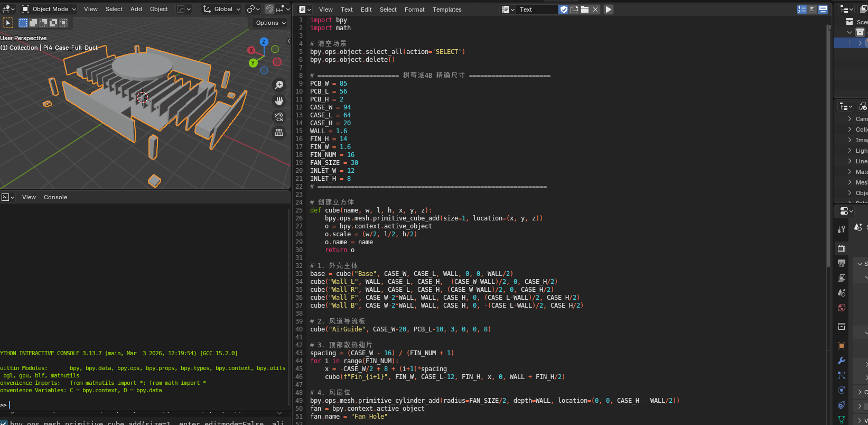Toggle word wrap in text editor
Image resolution: width=868 pixels, height=425 pixels.
pyautogui.click(x=813, y=10)
